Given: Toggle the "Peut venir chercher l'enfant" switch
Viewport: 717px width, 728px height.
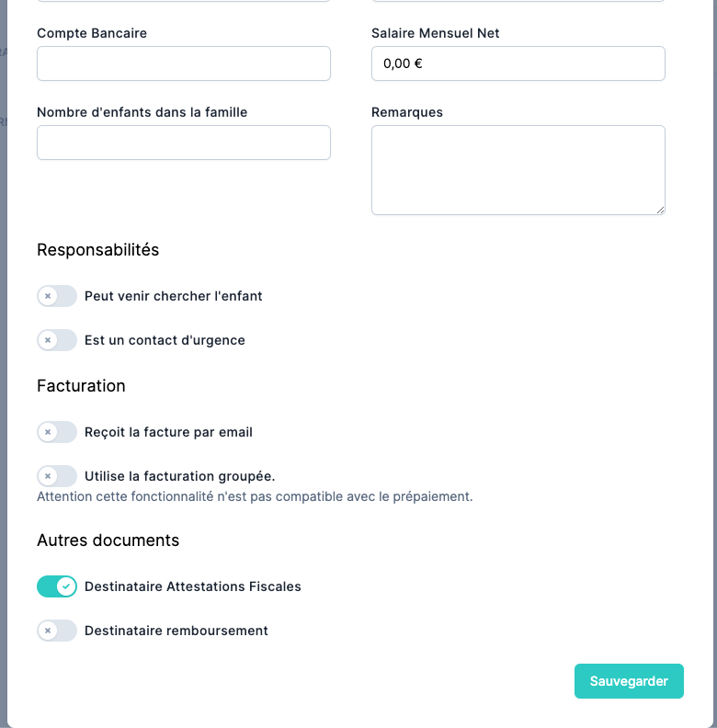Looking at the screenshot, I should click(x=57, y=296).
